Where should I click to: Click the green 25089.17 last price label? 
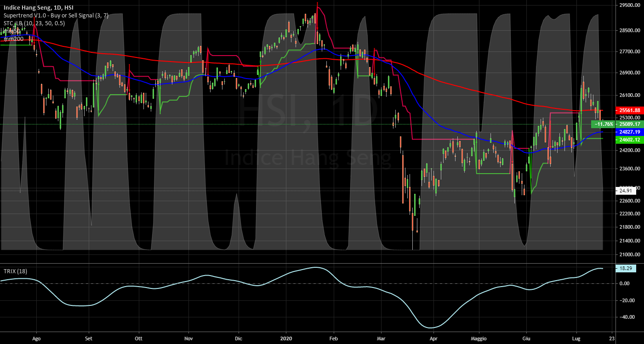click(x=629, y=124)
